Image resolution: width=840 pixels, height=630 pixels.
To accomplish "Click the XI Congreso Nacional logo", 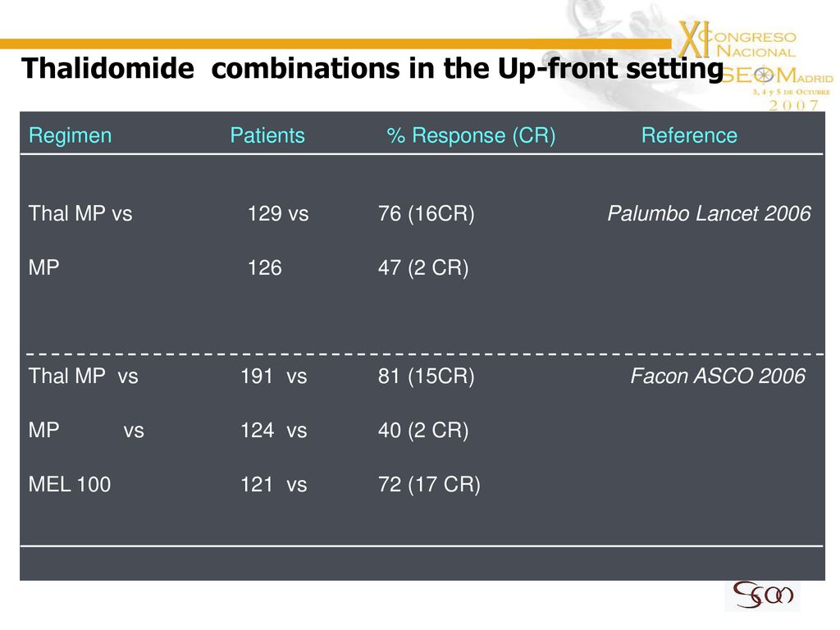I will click(737, 40).
